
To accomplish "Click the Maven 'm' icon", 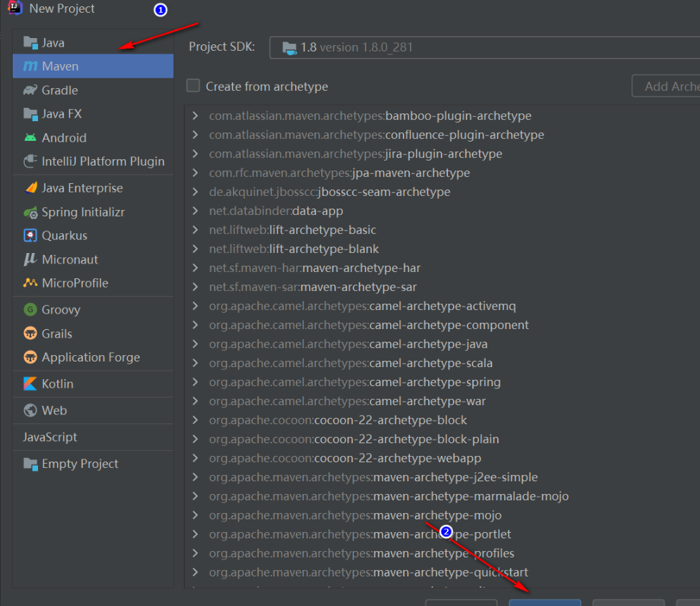I will (x=30, y=66).
